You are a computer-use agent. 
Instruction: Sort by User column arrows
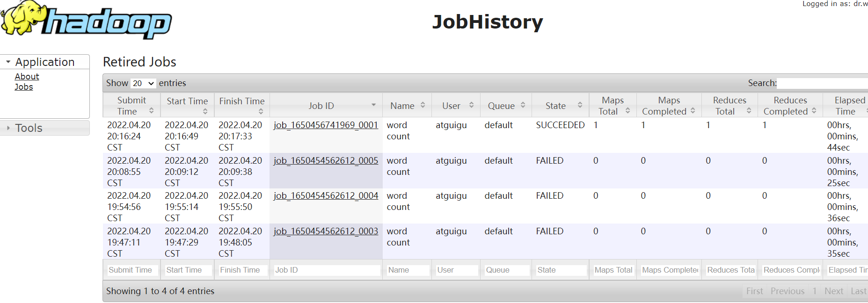click(471, 105)
